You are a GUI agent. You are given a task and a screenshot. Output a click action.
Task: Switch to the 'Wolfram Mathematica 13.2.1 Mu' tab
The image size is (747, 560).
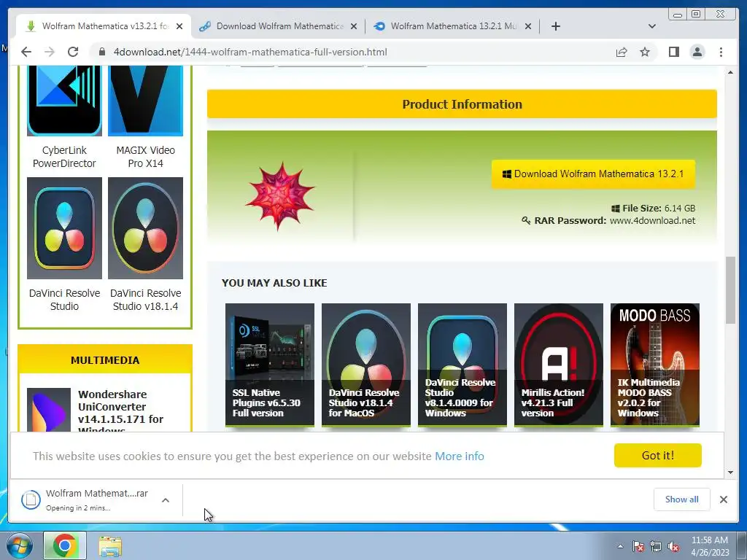(x=452, y=26)
